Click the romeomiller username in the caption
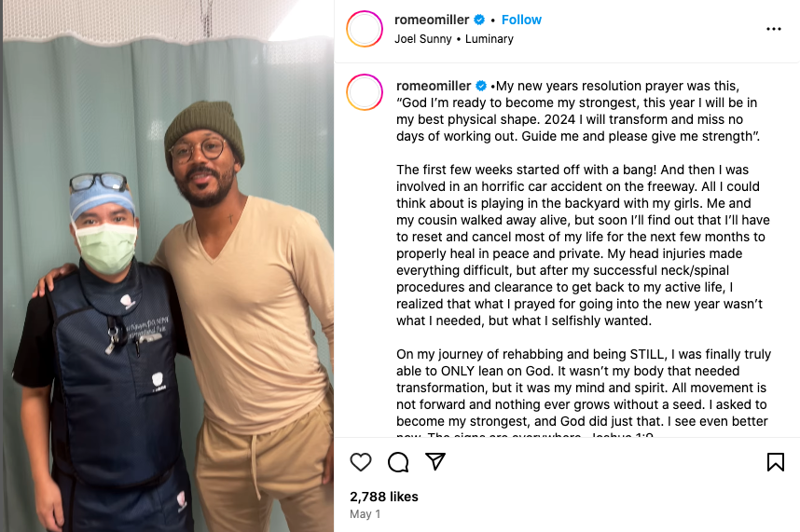The image size is (800, 532). [434, 86]
